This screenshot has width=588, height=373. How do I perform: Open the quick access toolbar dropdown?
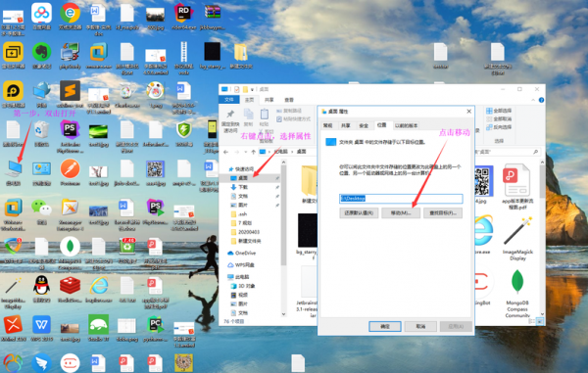tap(253, 89)
